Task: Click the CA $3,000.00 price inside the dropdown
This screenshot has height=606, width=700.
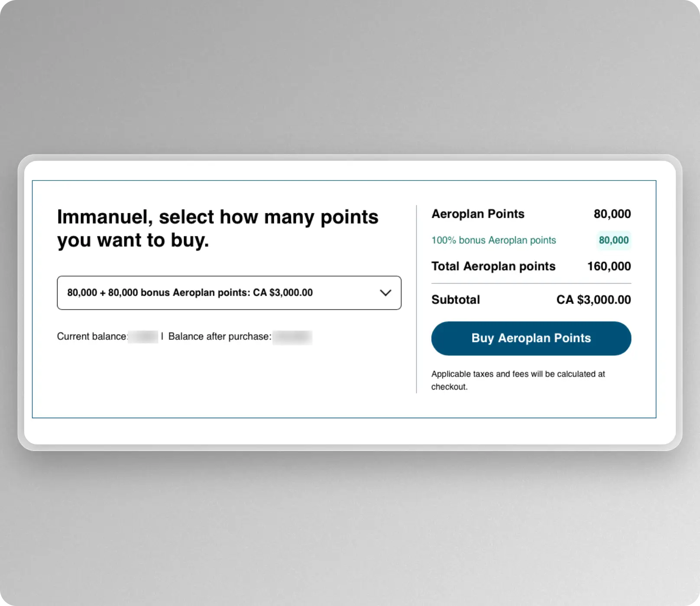Action: (283, 293)
